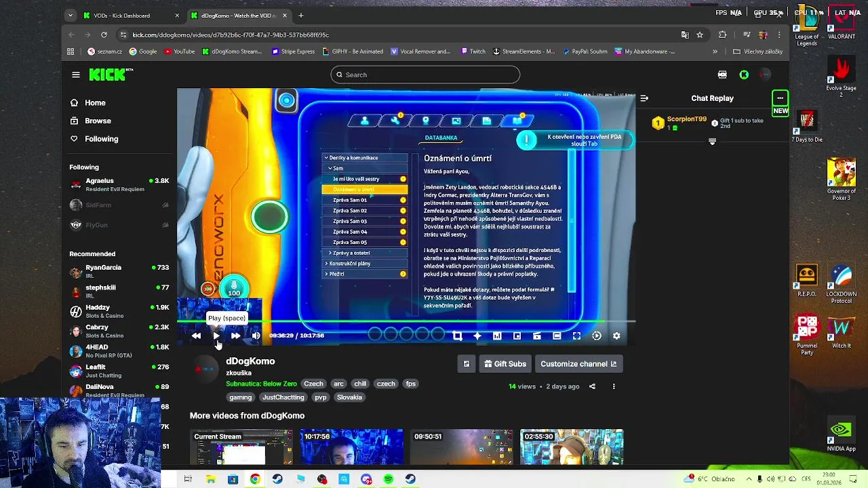Open Subnautica: Below Zero category link
Image resolution: width=868 pixels, height=488 pixels.
tap(262, 384)
